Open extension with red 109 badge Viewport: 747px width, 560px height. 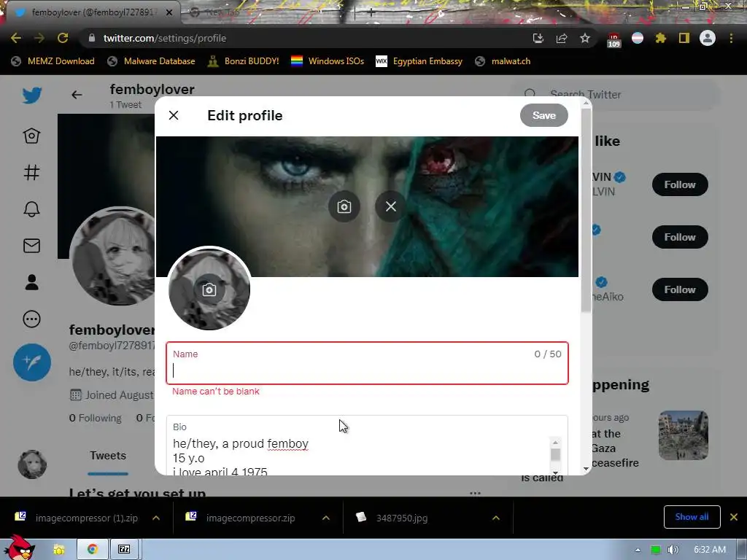click(x=614, y=40)
